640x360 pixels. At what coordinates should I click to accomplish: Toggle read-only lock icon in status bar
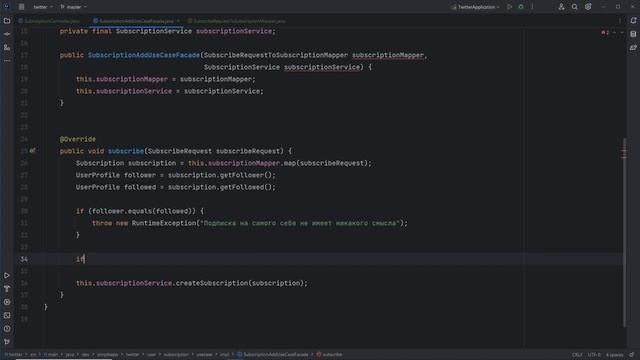click(631, 355)
